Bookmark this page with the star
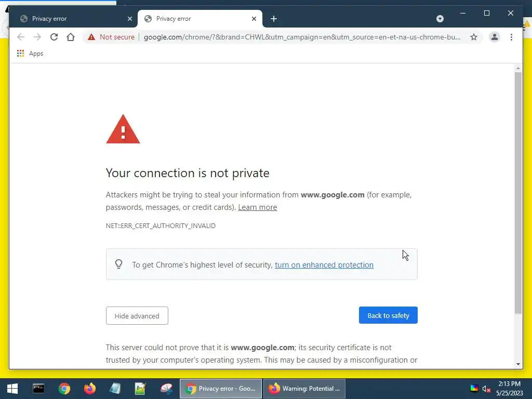Image resolution: width=532 pixels, height=399 pixels. click(474, 37)
